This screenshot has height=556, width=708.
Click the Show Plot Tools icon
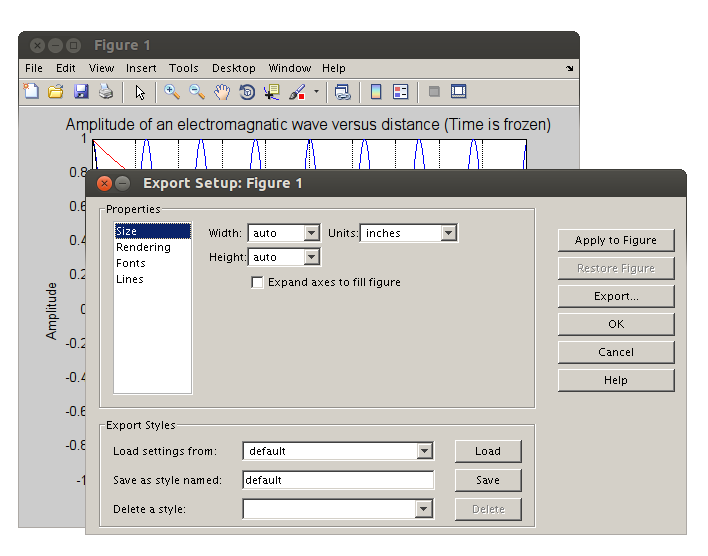tap(459, 92)
